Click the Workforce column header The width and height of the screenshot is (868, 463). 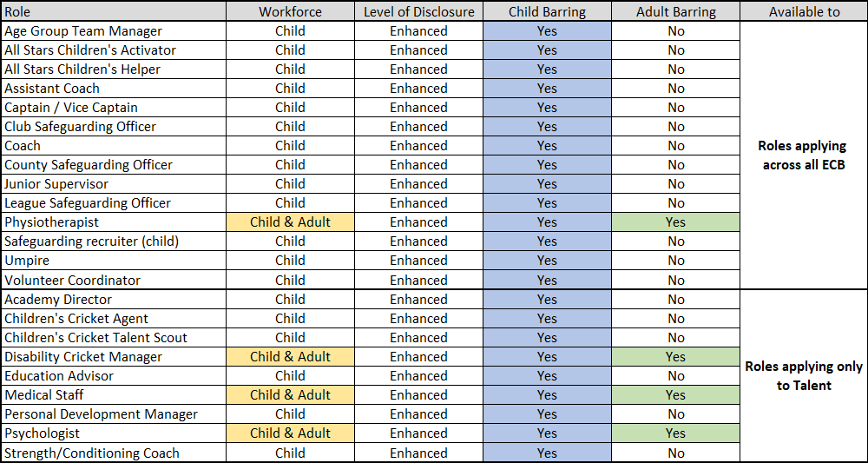tap(290, 11)
